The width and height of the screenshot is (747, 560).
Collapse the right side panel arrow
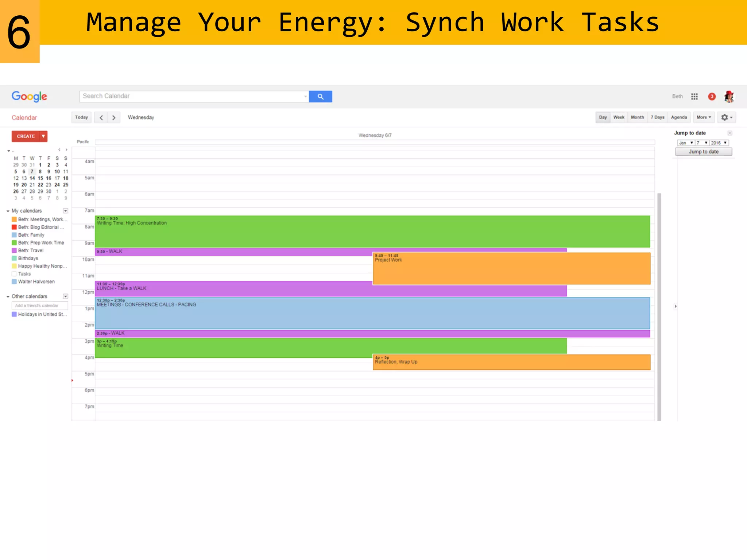[x=676, y=306]
